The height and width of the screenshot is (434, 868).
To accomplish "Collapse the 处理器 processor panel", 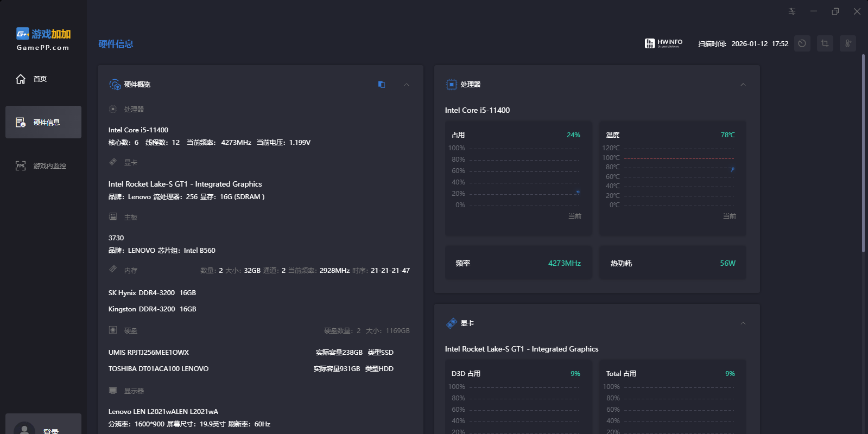I will coord(743,85).
